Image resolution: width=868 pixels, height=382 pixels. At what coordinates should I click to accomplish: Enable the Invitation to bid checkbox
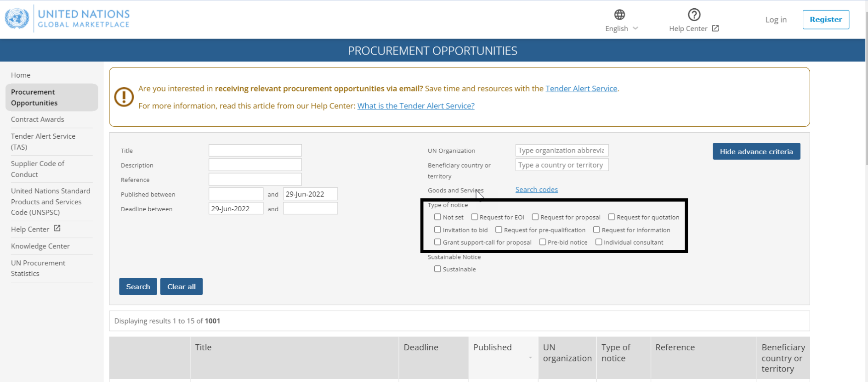point(437,230)
